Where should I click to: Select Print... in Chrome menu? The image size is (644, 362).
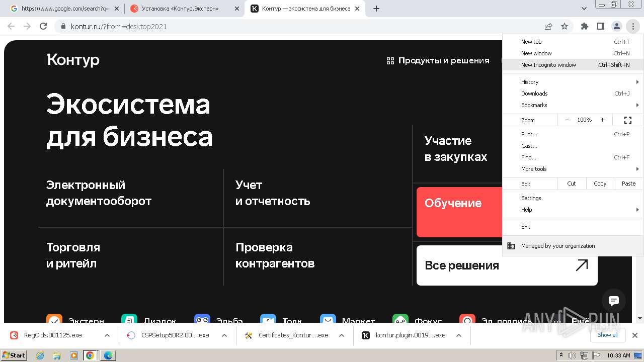tap(573, 134)
